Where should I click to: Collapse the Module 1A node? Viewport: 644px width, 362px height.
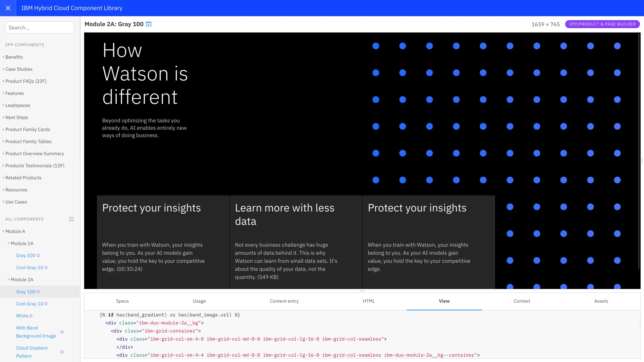[22, 243]
